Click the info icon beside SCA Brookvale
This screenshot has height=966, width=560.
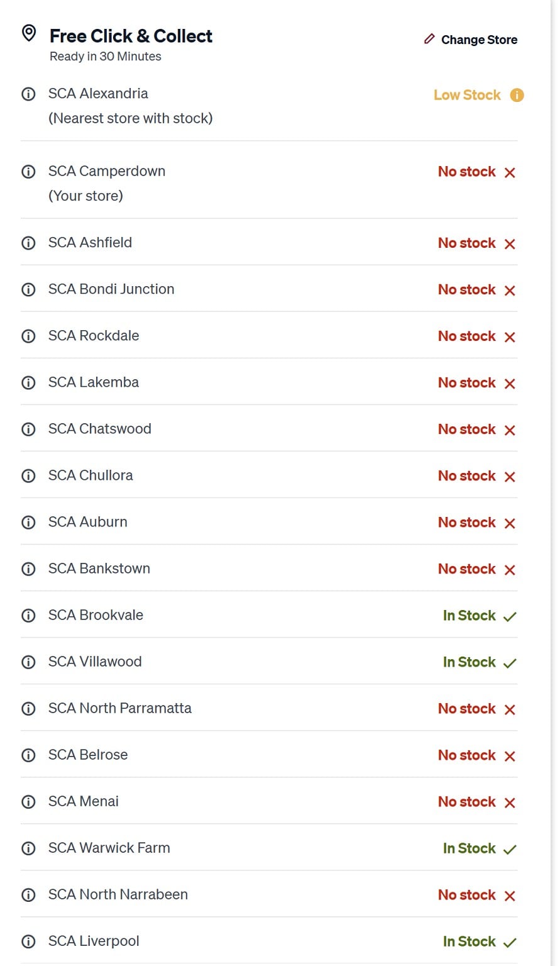(x=28, y=616)
